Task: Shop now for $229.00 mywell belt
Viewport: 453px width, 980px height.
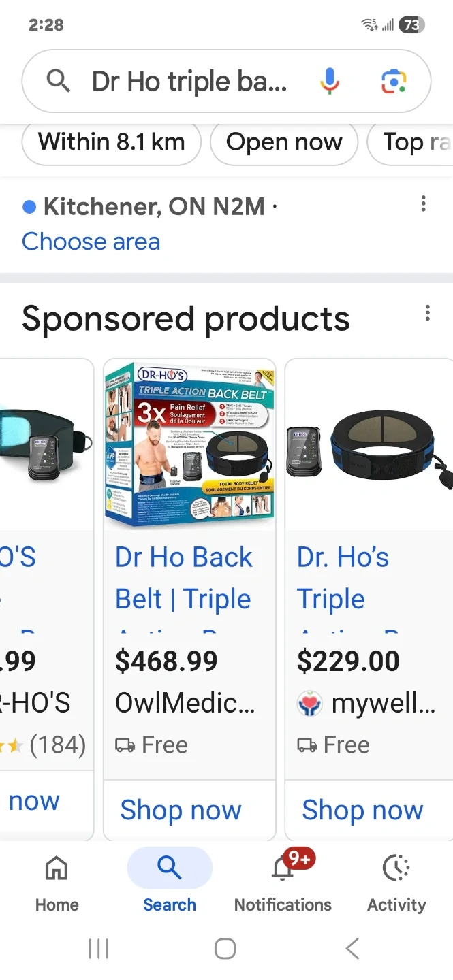Action: (x=362, y=811)
